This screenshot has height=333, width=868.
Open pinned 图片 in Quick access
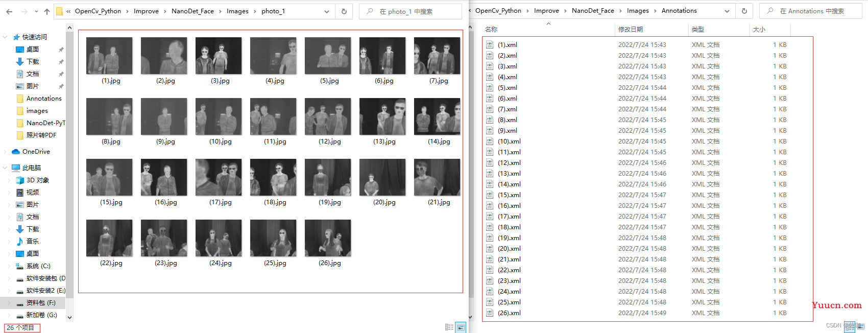[x=33, y=86]
